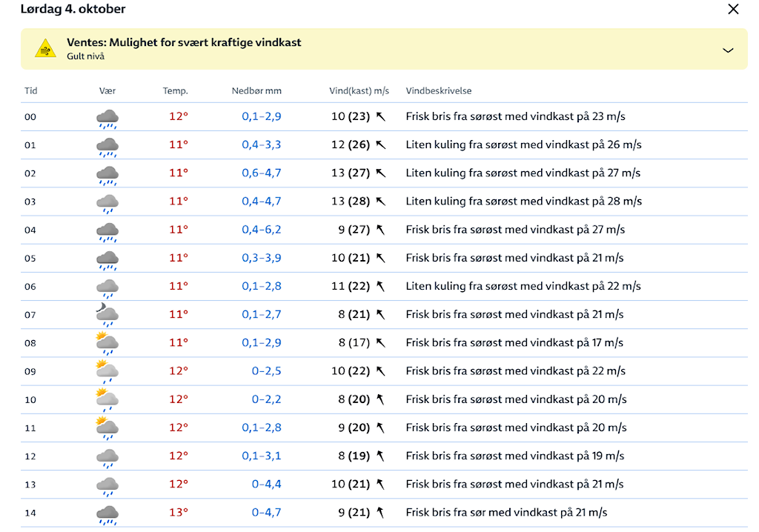The height and width of the screenshot is (532, 759).
Task: Click the rain cloud icon for hour 00
Action: [x=107, y=117]
